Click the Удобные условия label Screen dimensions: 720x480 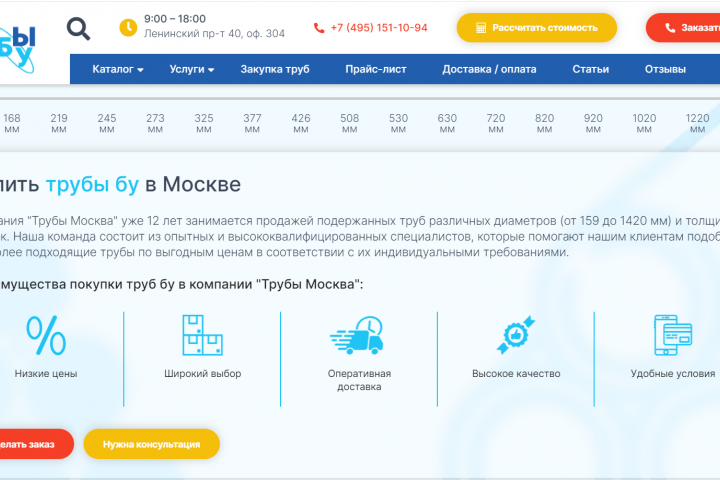[673, 373]
